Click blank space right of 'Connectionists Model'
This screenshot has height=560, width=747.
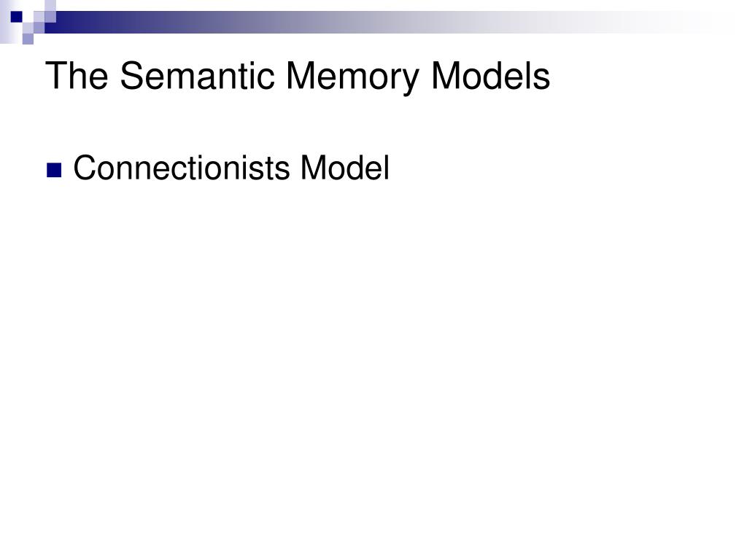coord(562,168)
